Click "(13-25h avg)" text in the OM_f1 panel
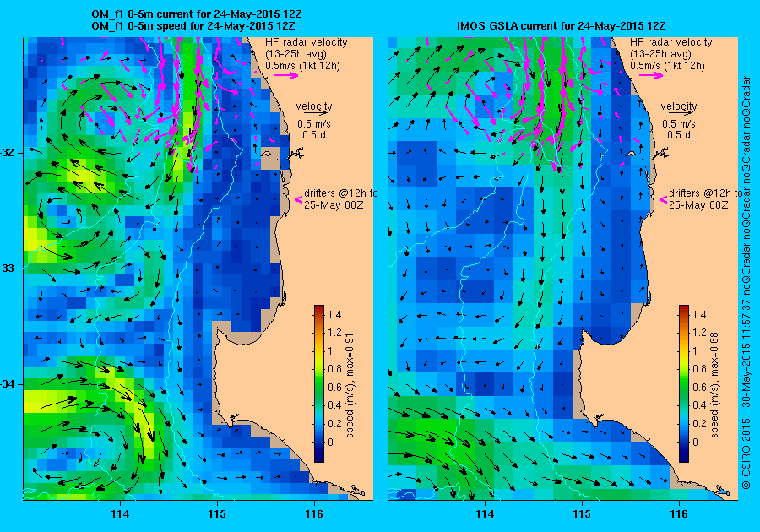Image resolution: width=760 pixels, height=532 pixels. tap(296, 54)
